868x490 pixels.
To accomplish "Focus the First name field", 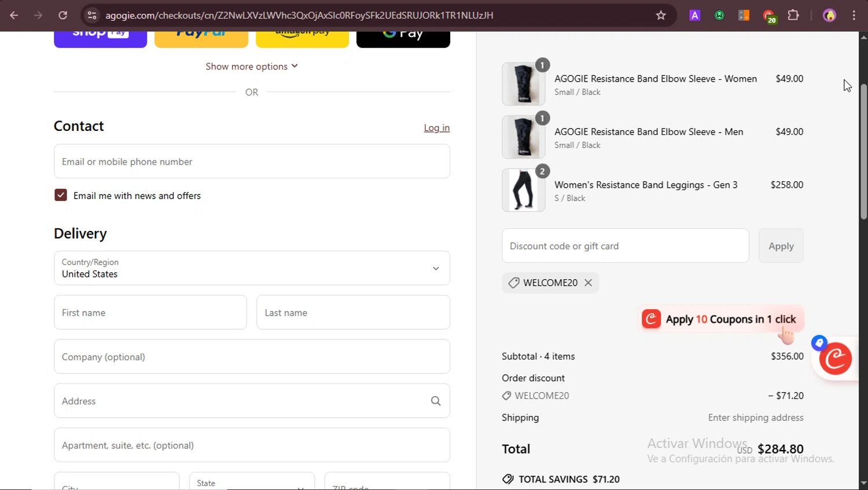I will point(150,313).
